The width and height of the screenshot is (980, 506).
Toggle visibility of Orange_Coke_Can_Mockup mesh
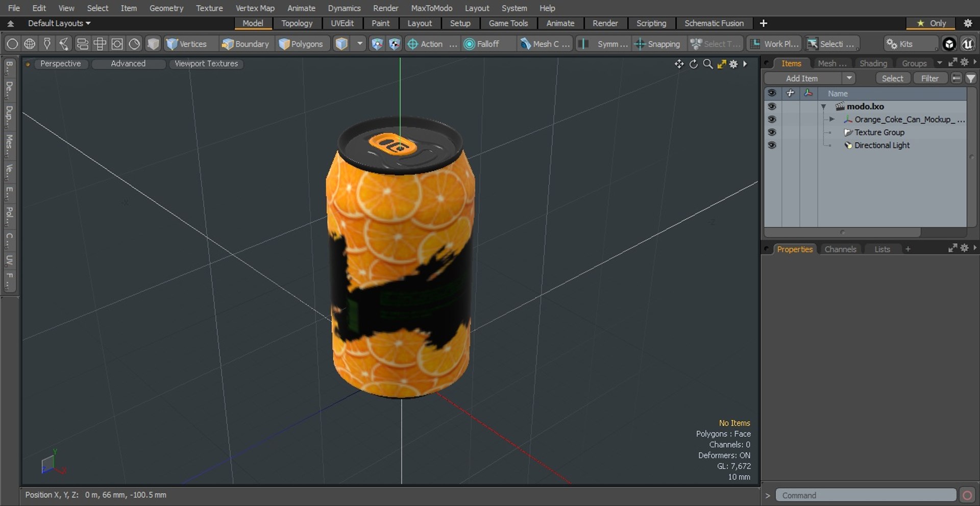[x=772, y=119]
